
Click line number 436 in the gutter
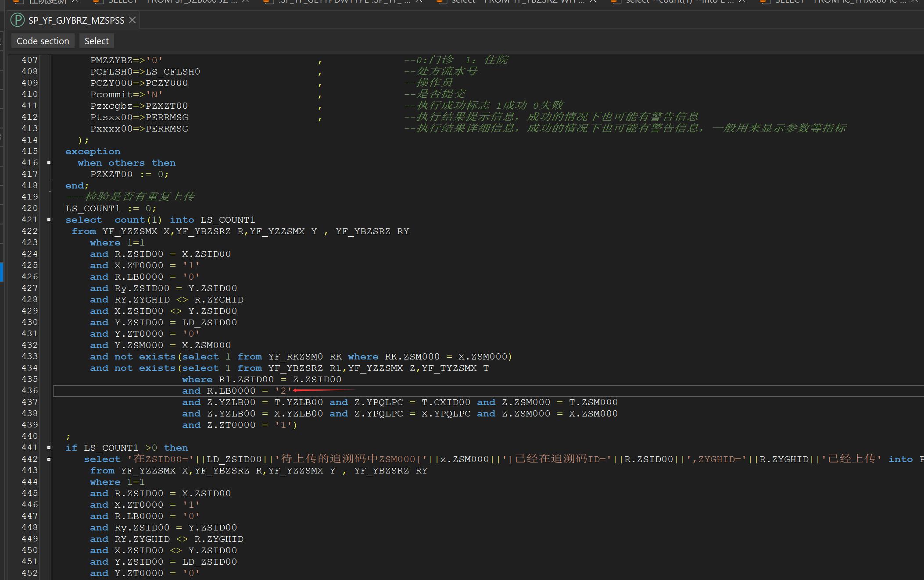pyautogui.click(x=29, y=391)
